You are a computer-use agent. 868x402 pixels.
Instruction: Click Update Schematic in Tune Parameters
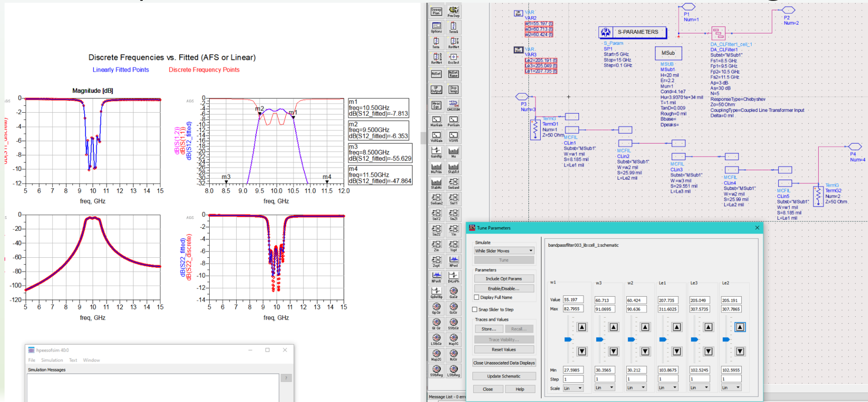[x=504, y=376]
